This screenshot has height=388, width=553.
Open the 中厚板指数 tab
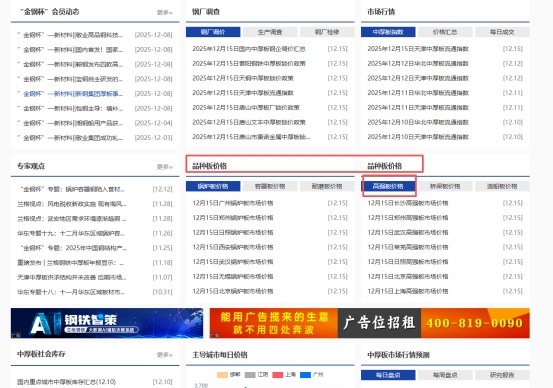[388, 32]
